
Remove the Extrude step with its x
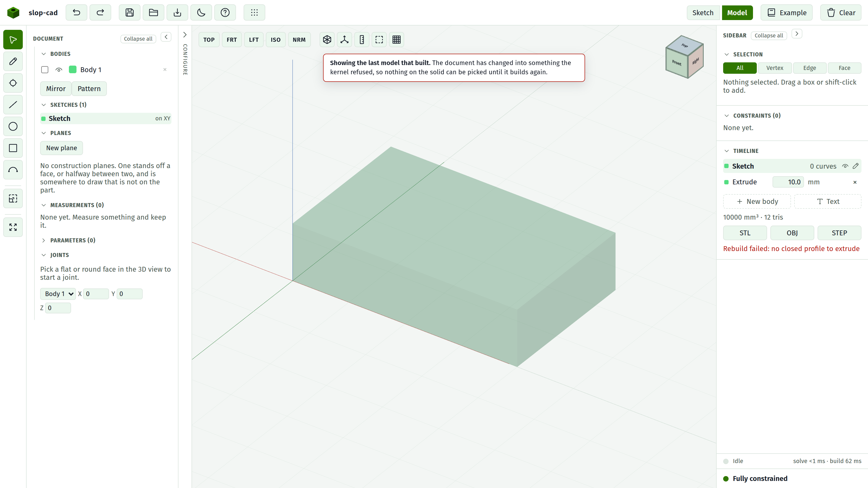coord(855,182)
